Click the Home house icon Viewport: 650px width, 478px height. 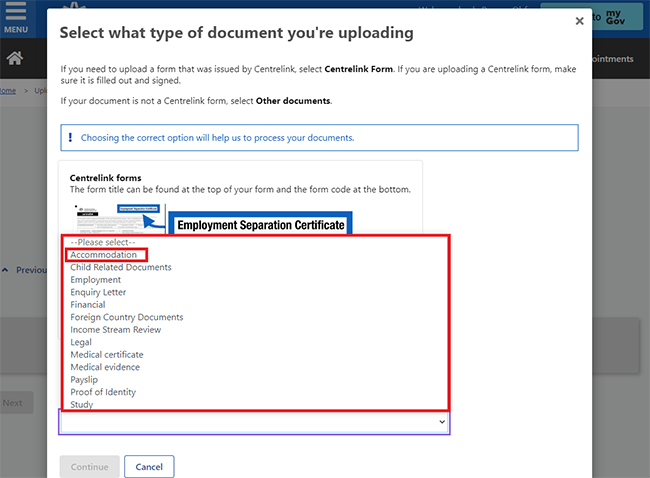15,59
